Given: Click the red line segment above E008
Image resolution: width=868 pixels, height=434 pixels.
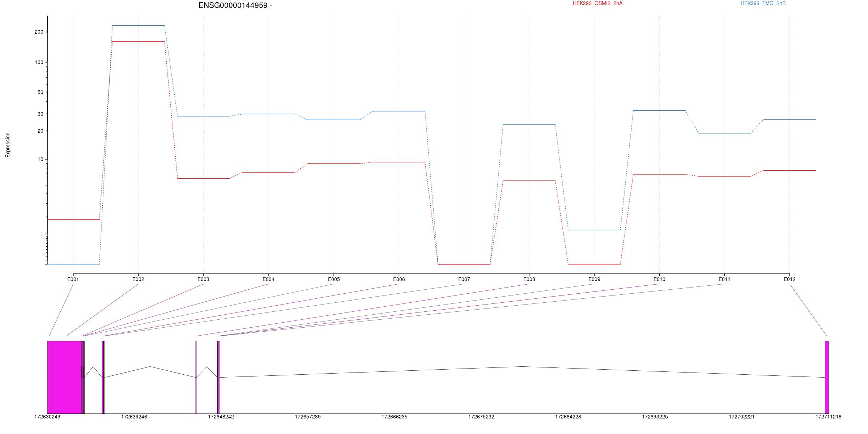Looking at the screenshot, I should [x=529, y=181].
